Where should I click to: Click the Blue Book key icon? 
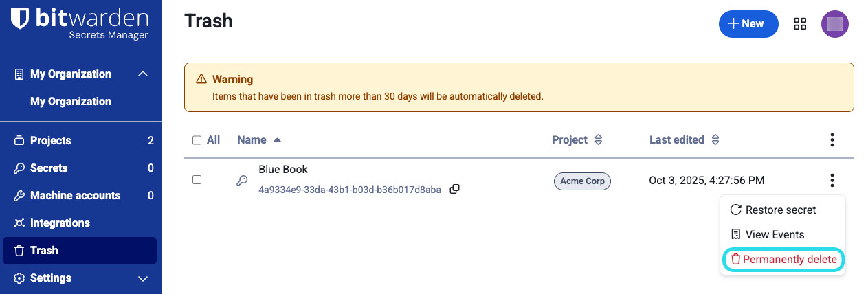pos(242,181)
